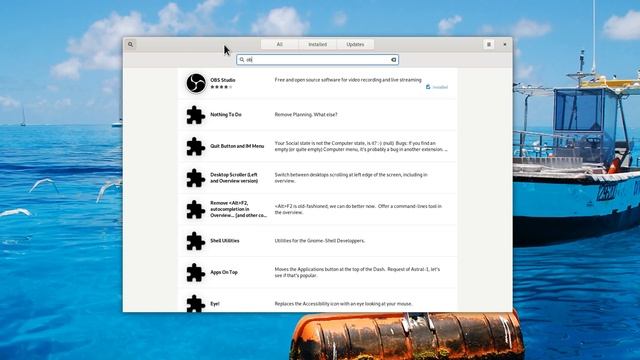Click the Desktop Scroller puzzle icon
The height and width of the screenshot is (360, 640).
196,178
